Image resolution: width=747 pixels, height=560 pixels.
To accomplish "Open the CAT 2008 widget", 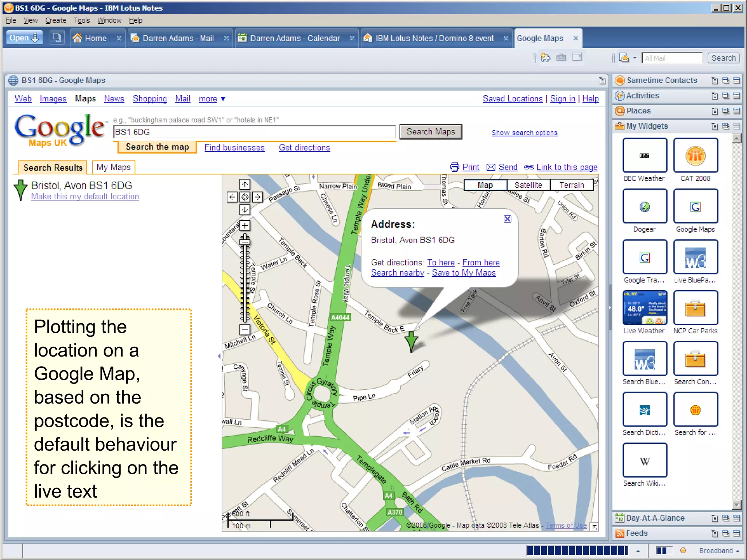I will pos(696,155).
